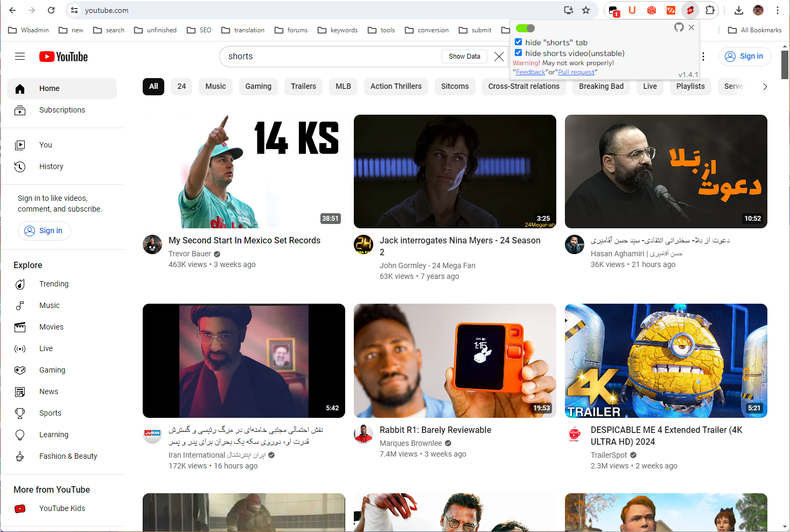790x532 pixels.
Task: Click the downloads icon in the browser toolbar
Action: (738, 10)
